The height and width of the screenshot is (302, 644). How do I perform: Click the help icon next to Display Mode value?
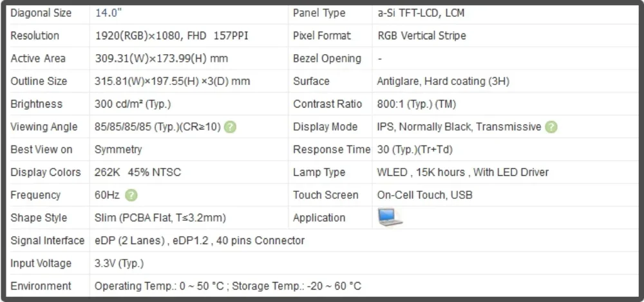(551, 127)
